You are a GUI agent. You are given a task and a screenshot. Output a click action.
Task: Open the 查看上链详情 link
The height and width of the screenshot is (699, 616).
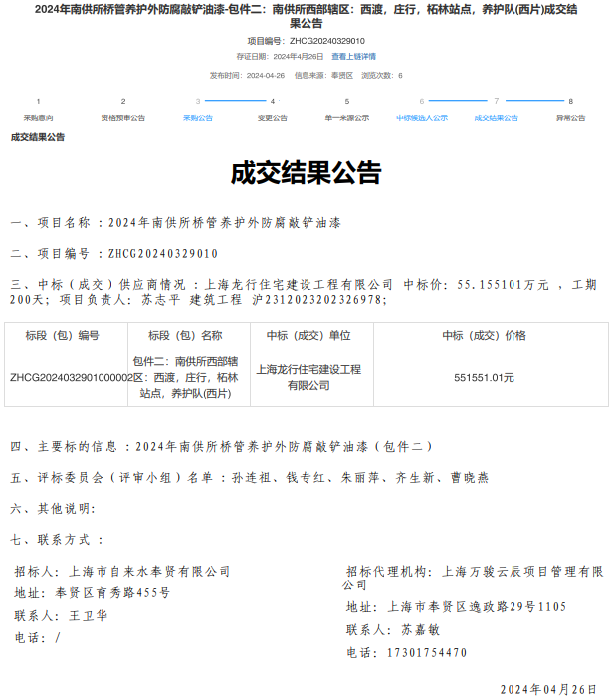[x=353, y=56]
